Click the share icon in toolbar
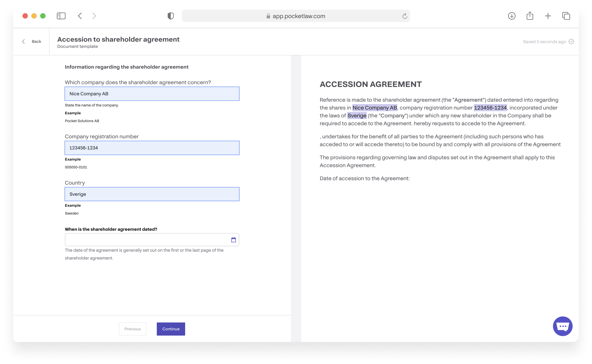 point(530,16)
